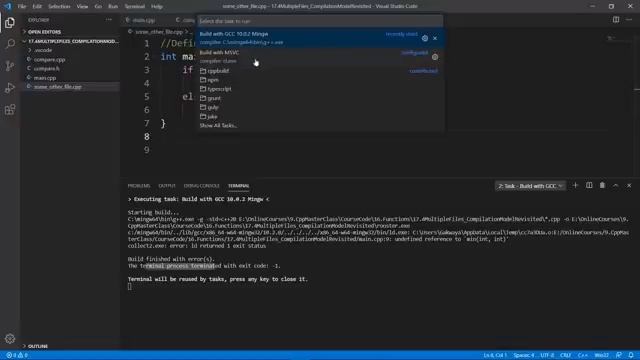Split the terminal panel
The image size is (640, 360).
click(589, 185)
